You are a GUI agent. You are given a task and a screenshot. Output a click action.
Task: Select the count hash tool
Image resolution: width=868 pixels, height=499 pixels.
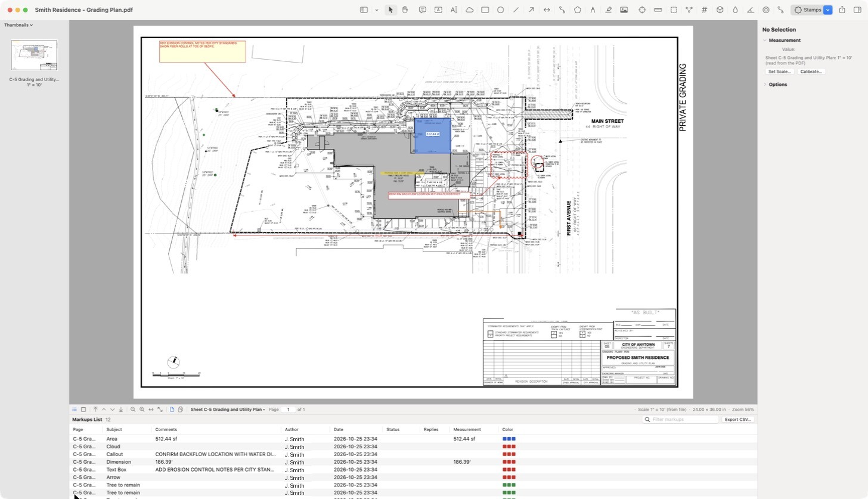point(705,10)
